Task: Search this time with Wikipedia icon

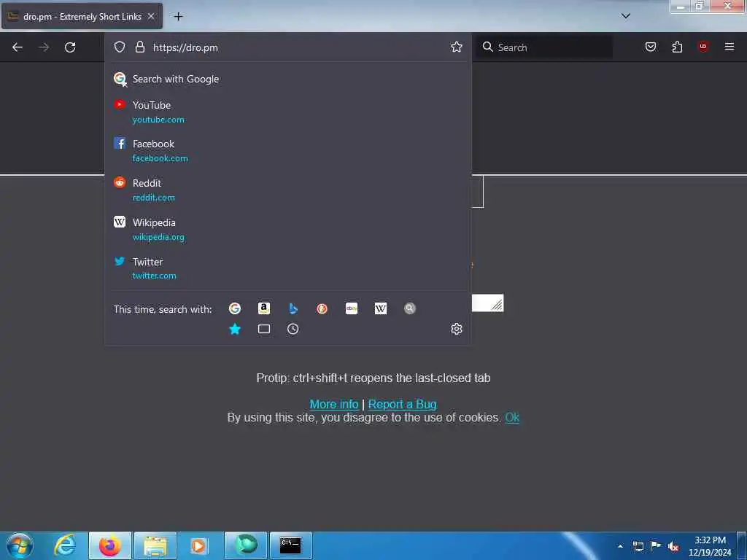Action: 381,308
